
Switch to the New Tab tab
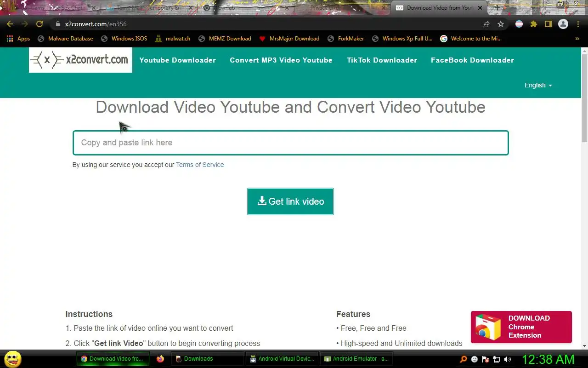coord(246,8)
